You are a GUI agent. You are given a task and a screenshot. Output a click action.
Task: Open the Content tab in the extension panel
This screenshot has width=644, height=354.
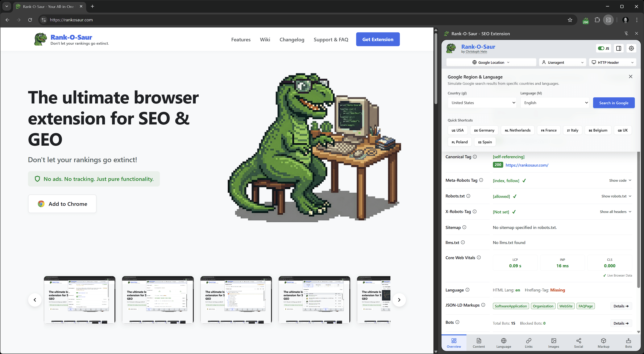[x=478, y=343]
